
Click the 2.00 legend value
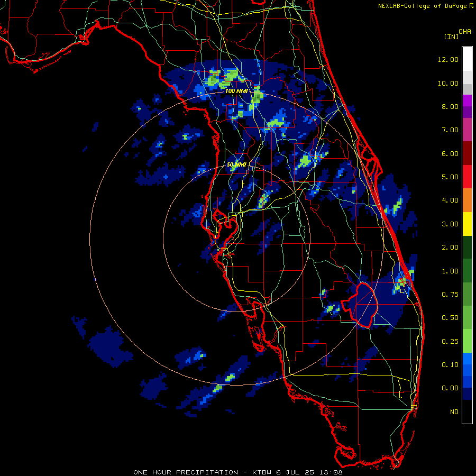point(450,248)
